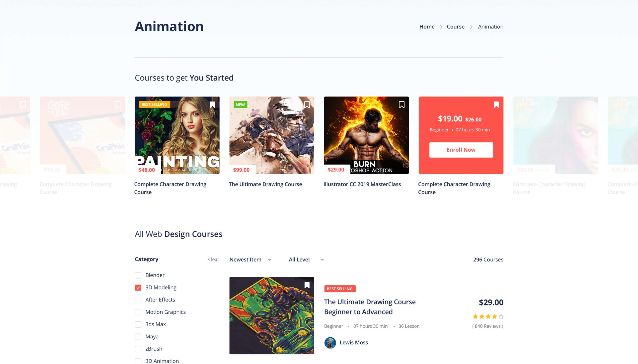
Task: Clear the category filters
Action: click(x=213, y=259)
